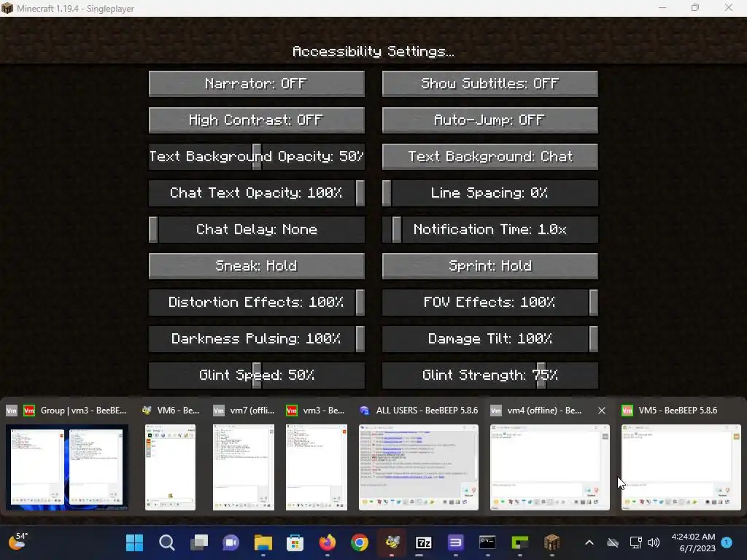
Task: Launch Google Chrome from the taskbar
Action: 359,542
